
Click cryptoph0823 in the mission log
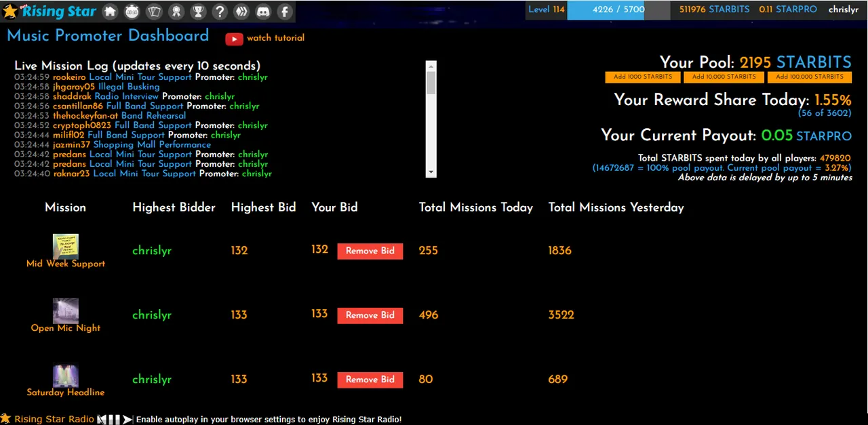82,125
